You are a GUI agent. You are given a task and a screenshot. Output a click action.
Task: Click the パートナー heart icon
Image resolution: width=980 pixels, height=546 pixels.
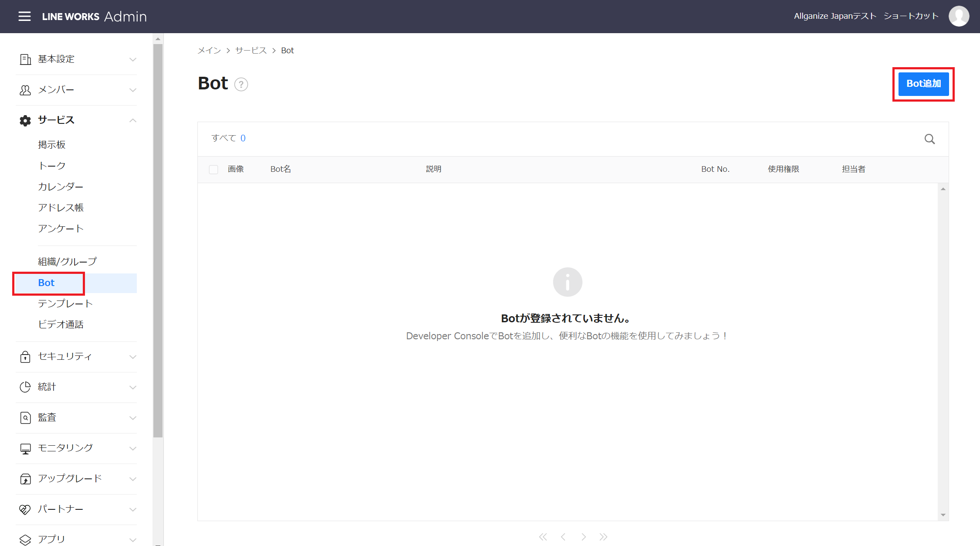click(x=25, y=509)
